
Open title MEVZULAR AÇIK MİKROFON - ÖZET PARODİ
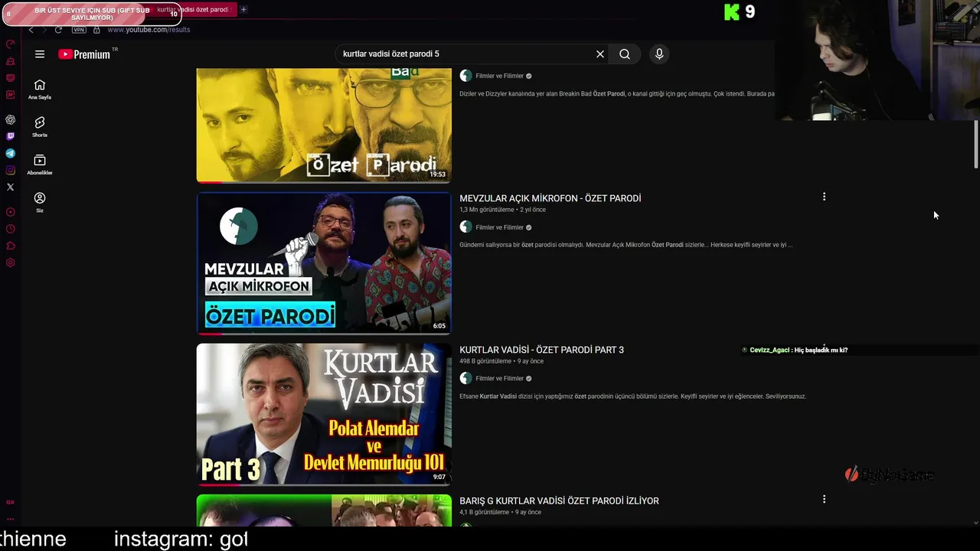coord(550,198)
